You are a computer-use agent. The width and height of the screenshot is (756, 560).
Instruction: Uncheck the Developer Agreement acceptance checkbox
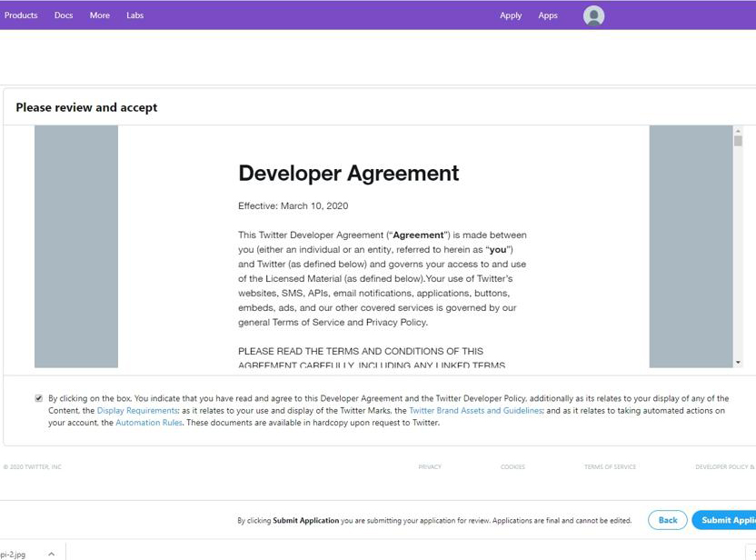point(38,397)
